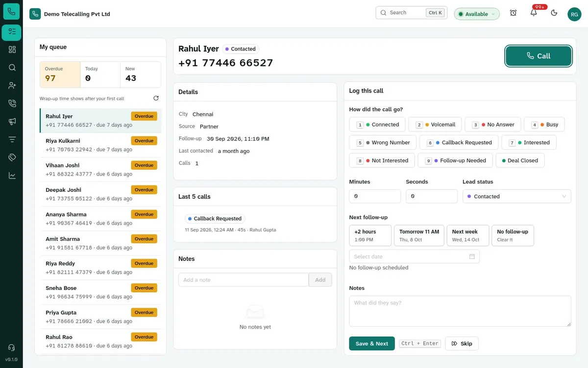Click Save & Next

(x=372, y=343)
